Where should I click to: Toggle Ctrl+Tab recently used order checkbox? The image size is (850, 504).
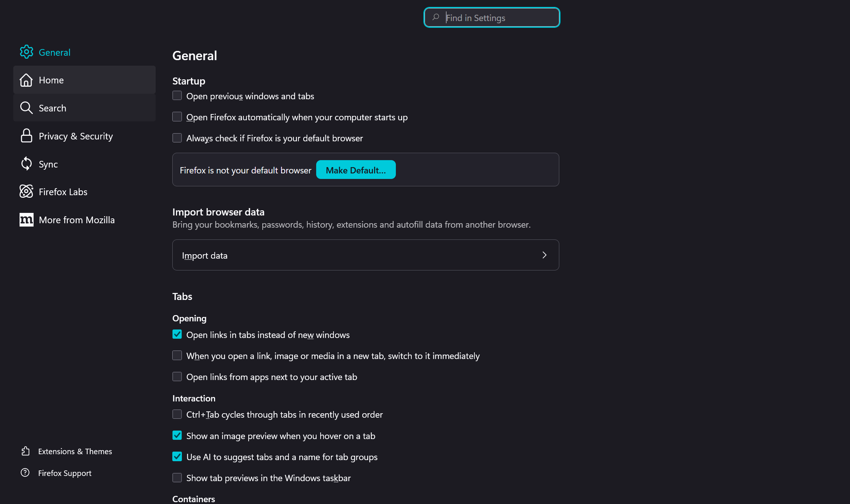click(x=177, y=414)
